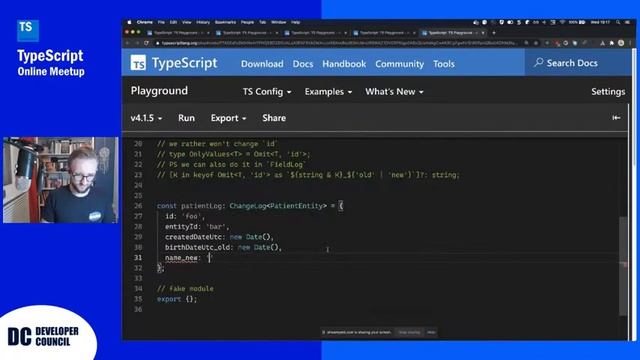Click the browser back arrow
This screenshot has height=360, width=640.
coord(127,43)
